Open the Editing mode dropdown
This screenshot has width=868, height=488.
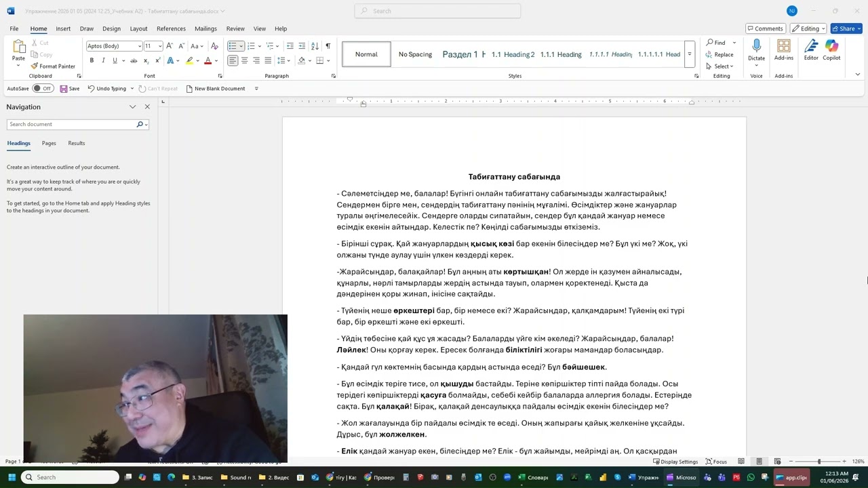(808, 28)
